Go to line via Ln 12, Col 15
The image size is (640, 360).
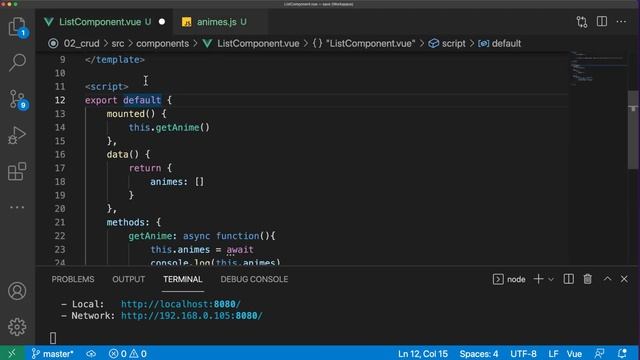[x=423, y=353]
